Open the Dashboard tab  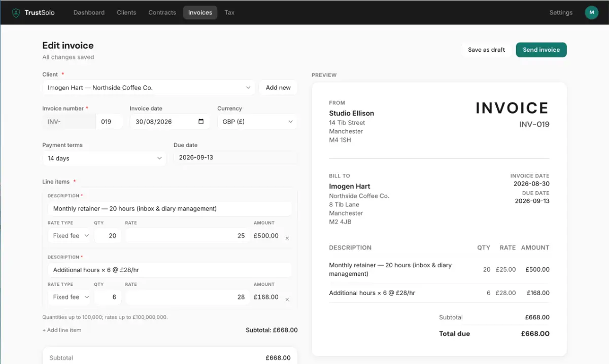[89, 13]
